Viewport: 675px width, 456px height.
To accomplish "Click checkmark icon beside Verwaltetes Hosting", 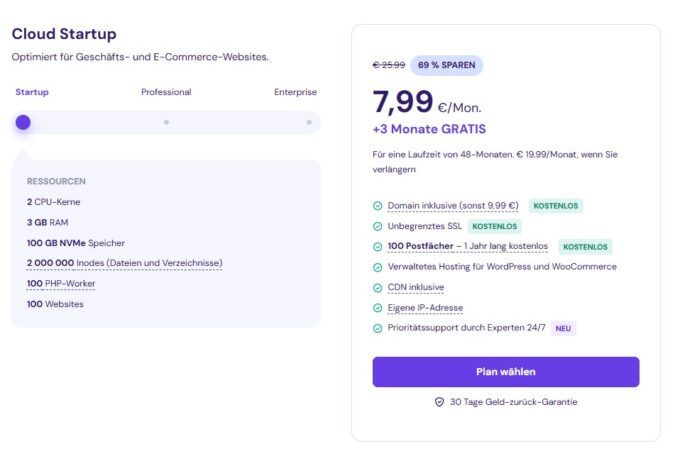I will (377, 267).
